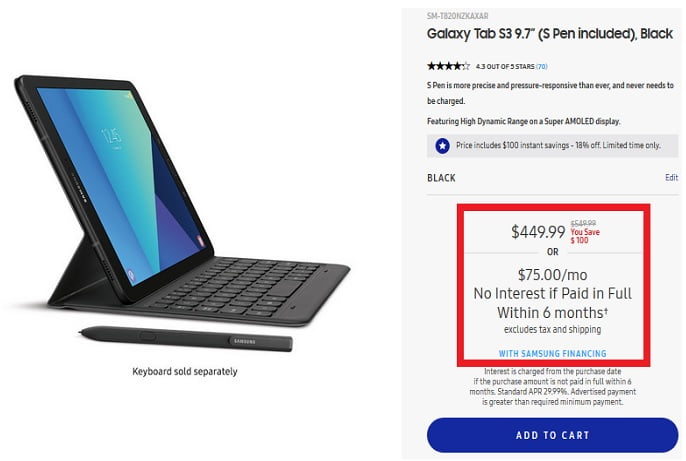
Task: Click the financing interest disclaimer text
Action: [x=552, y=385]
